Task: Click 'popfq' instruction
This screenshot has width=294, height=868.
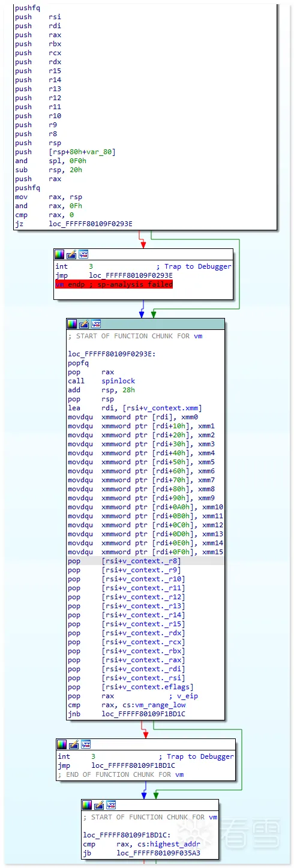Action: pyautogui.click(x=78, y=363)
